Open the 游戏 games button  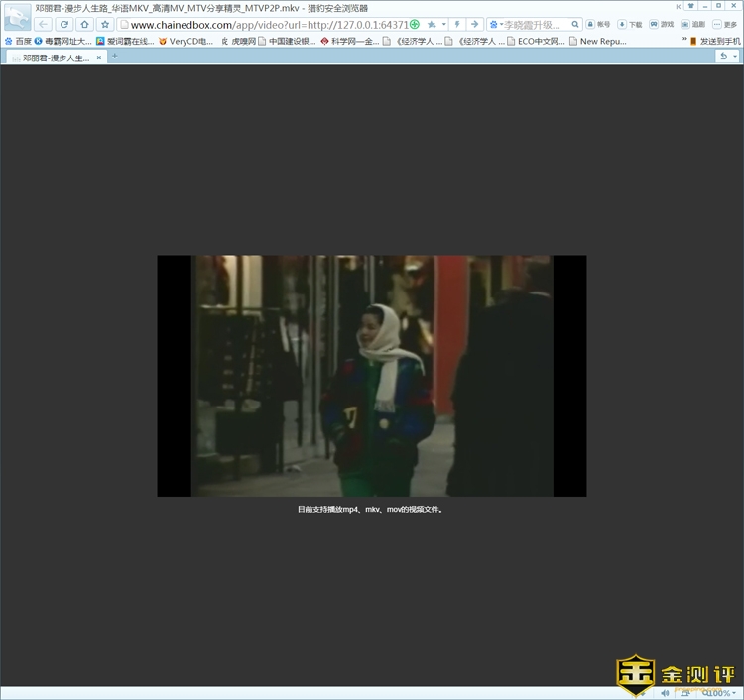[661, 24]
